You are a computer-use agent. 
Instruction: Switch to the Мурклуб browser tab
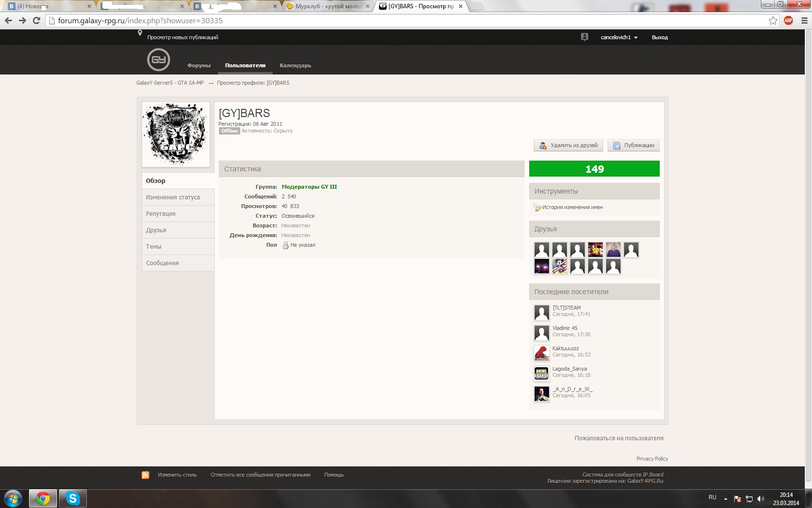[x=328, y=6]
